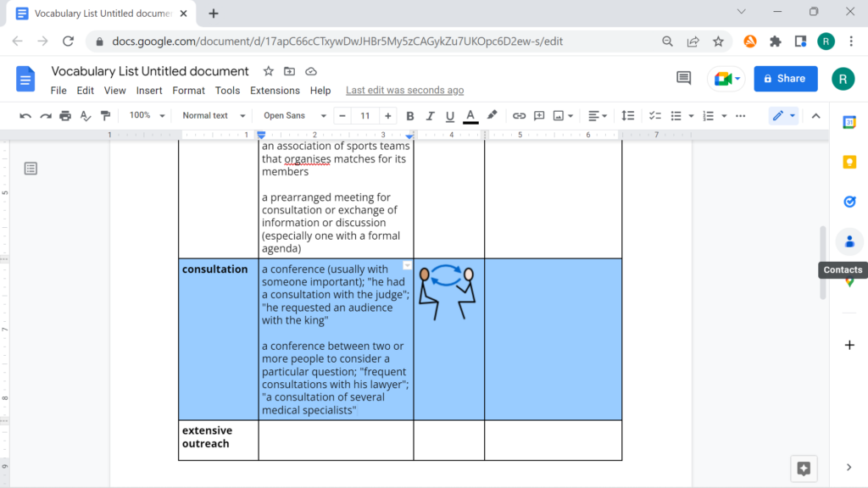Open the Extensions menu

click(x=275, y=91)
